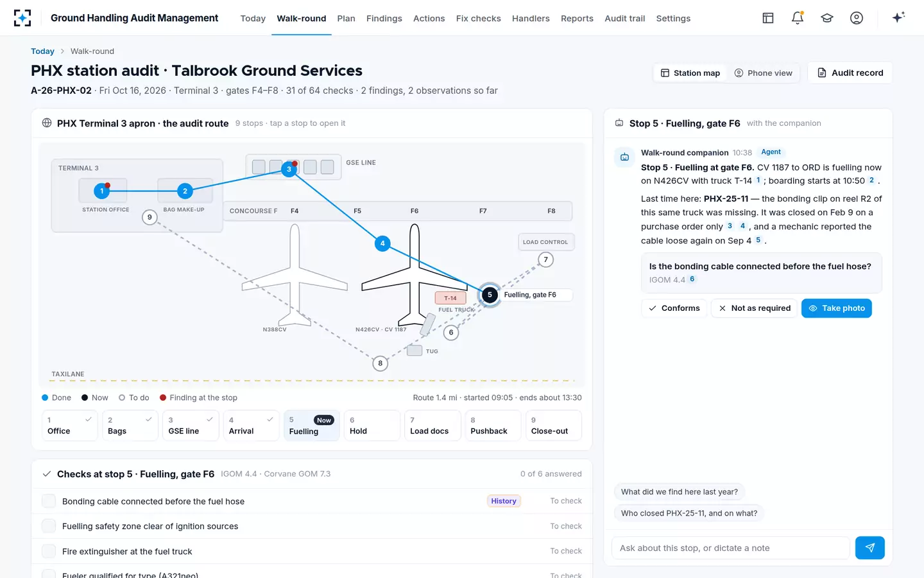Select the Fuelling stop card
This screenshot has height=578, width=924.
pos(311,425)
